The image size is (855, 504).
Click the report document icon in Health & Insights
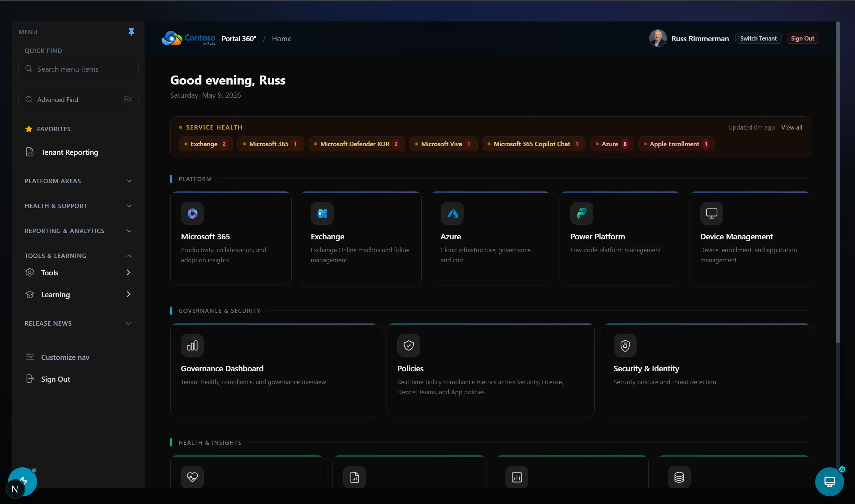[x=355, y=477]
